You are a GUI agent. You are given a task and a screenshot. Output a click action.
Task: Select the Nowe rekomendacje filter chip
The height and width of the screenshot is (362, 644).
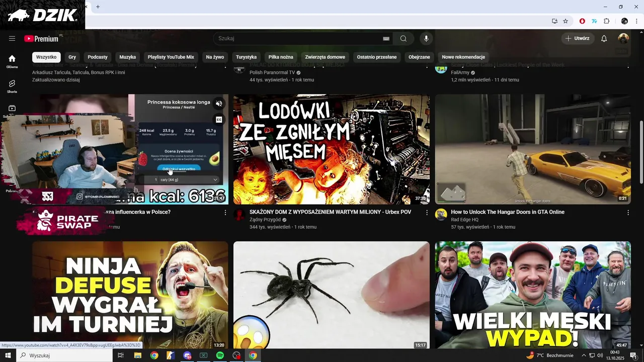463,57
